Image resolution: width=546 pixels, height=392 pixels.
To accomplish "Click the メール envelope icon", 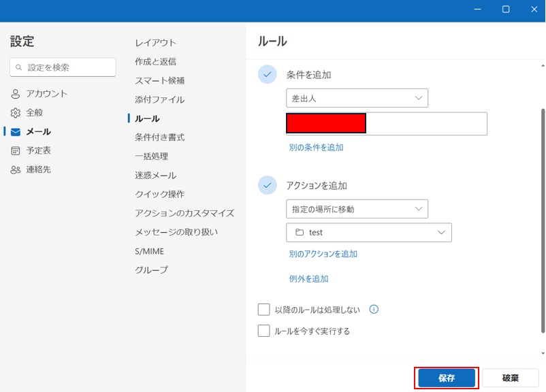I will (x=16, y=132).
